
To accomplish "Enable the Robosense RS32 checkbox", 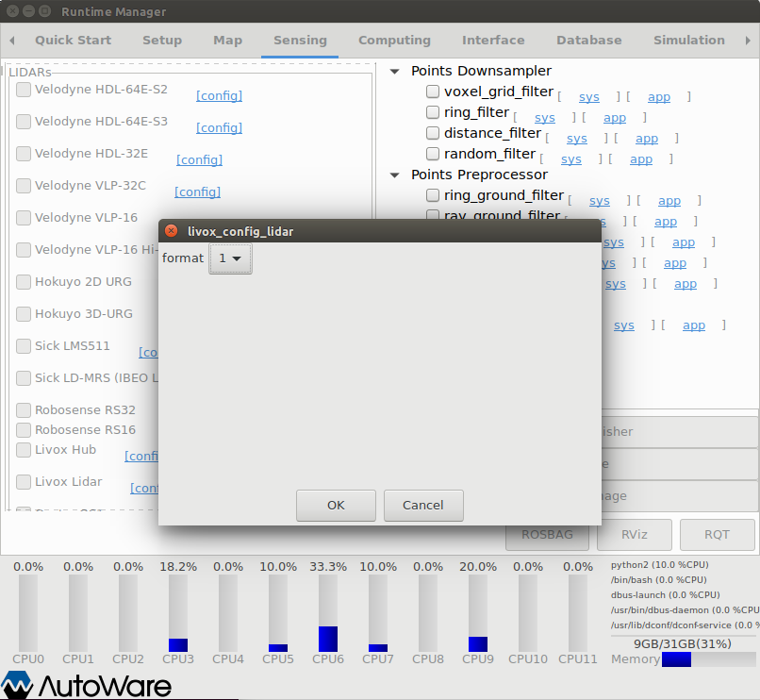I will coord(24,410).
